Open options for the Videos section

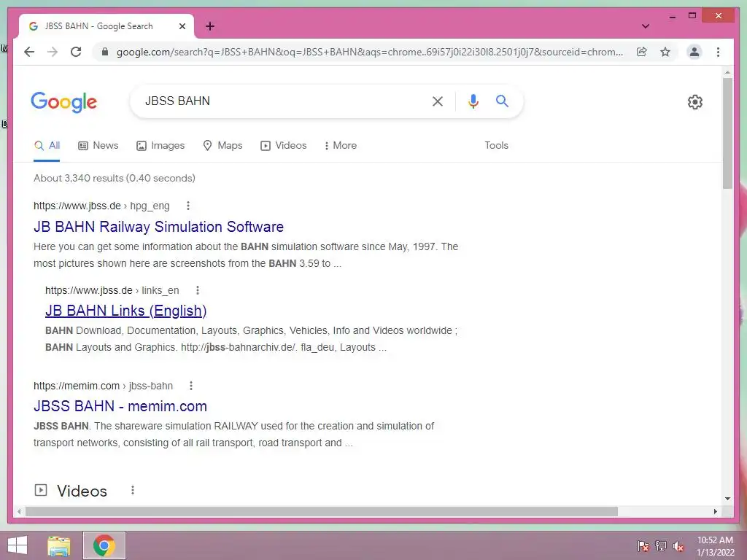point(133,490)
